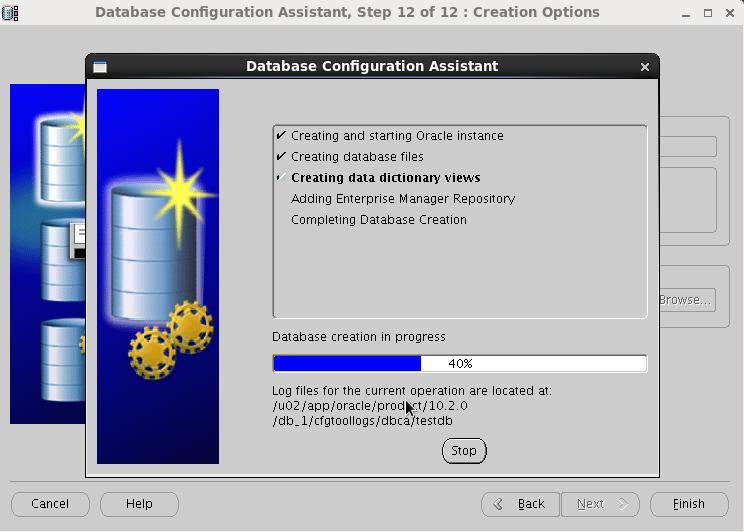Screen dimensions: 744x532
Task: Click the 40% database creation progress bar
Action: 459,364
